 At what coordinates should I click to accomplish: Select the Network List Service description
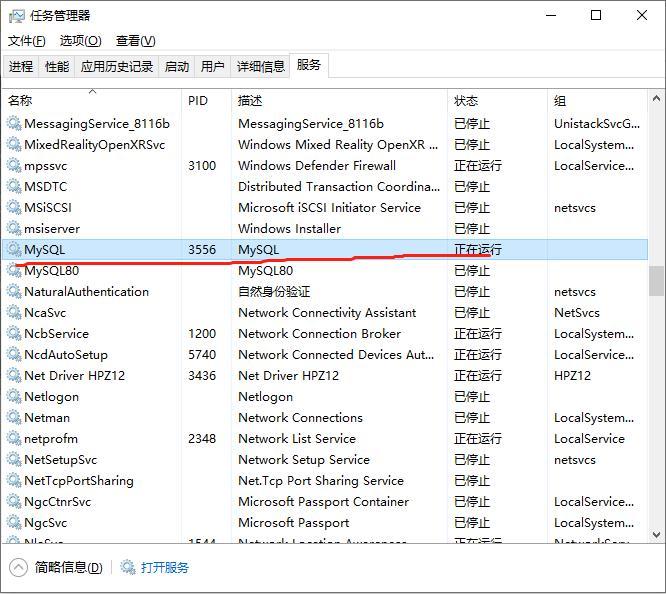point(297,438)
